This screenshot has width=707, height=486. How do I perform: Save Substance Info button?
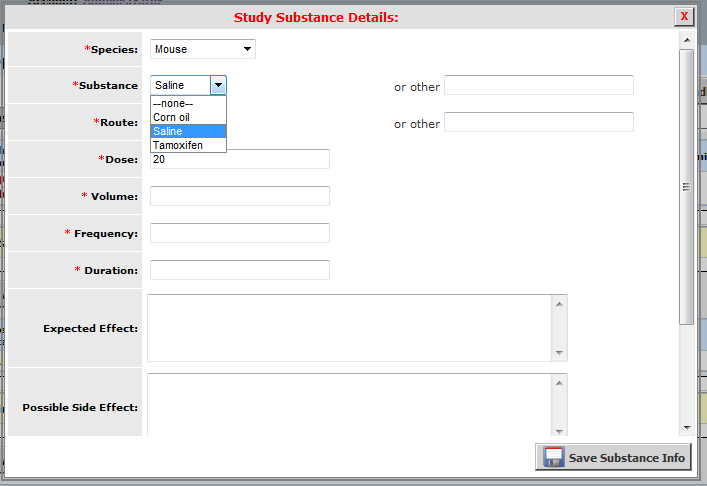tap(613, 457)
